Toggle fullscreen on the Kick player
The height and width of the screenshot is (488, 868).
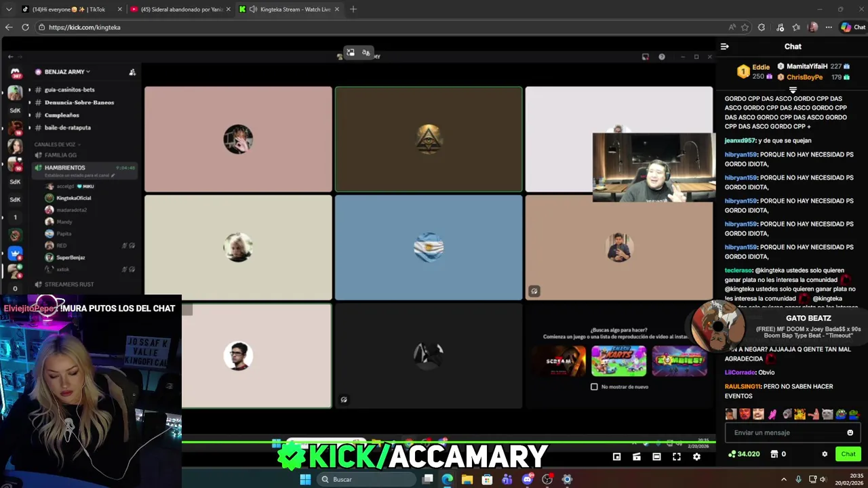tap(676, 457)
